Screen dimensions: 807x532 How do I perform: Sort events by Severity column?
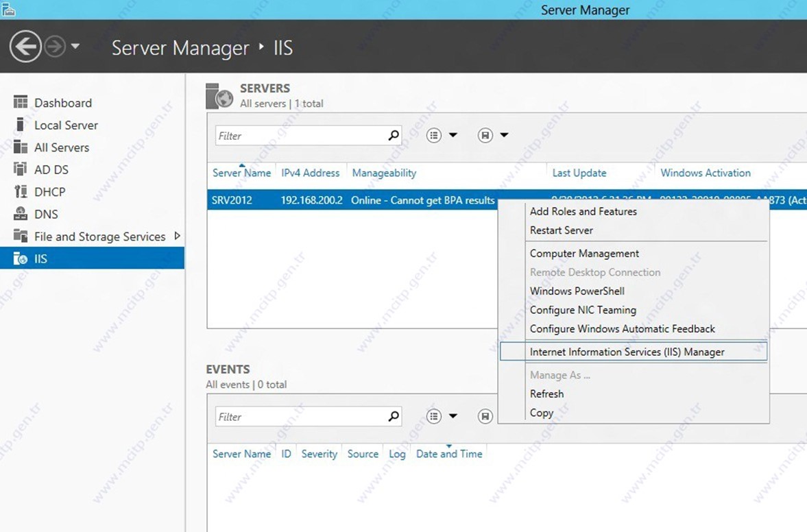coord(319,455)
